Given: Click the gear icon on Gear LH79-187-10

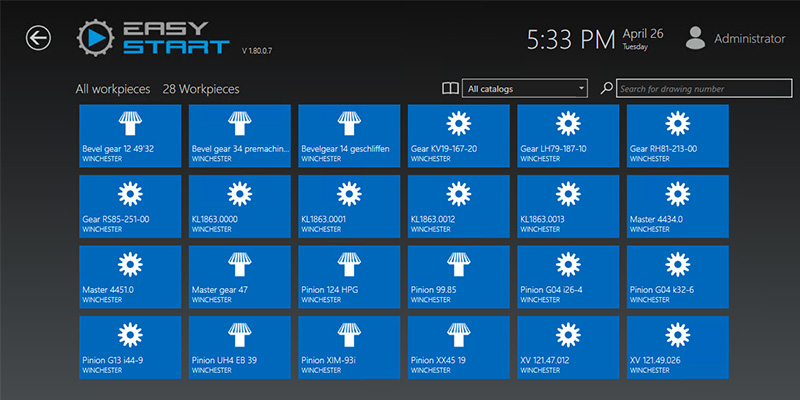Looking at the screenshot, I should coord(568,123).
